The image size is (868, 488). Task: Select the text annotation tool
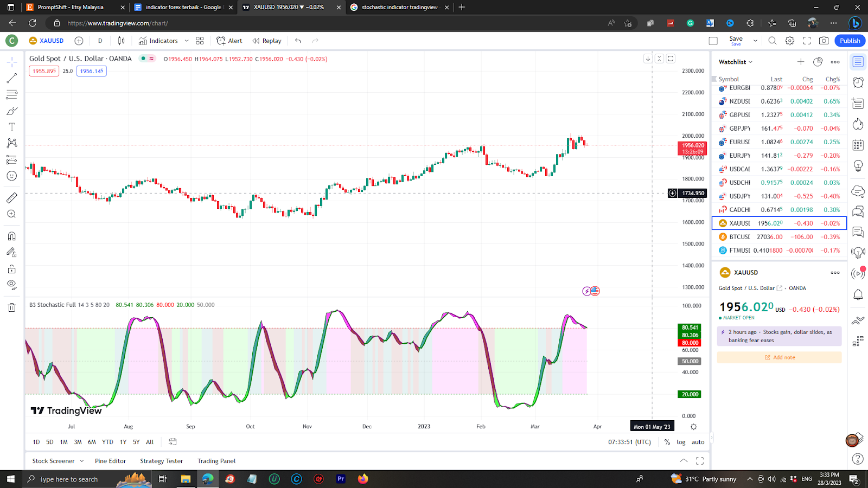tap(11, 127)
